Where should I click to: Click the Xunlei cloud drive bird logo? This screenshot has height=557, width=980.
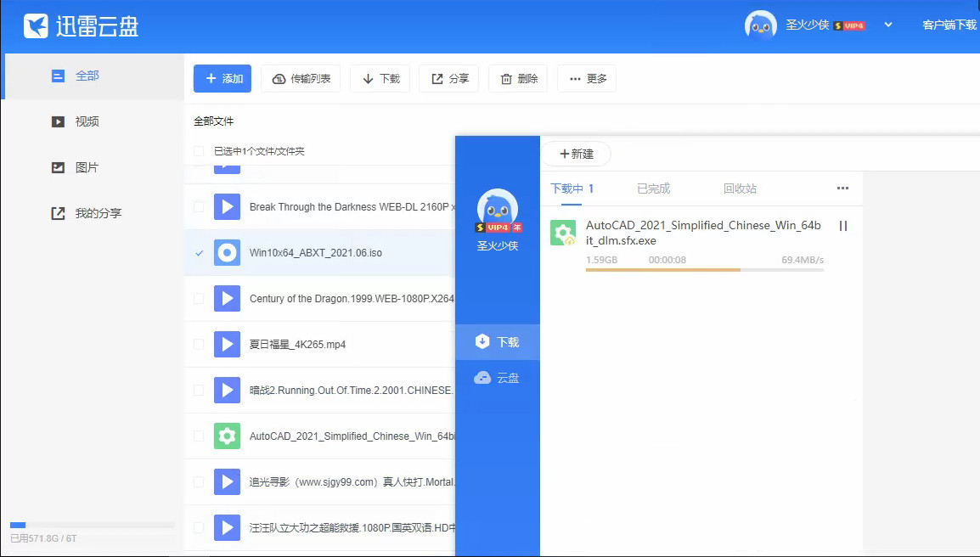click(x=36, y=25)
